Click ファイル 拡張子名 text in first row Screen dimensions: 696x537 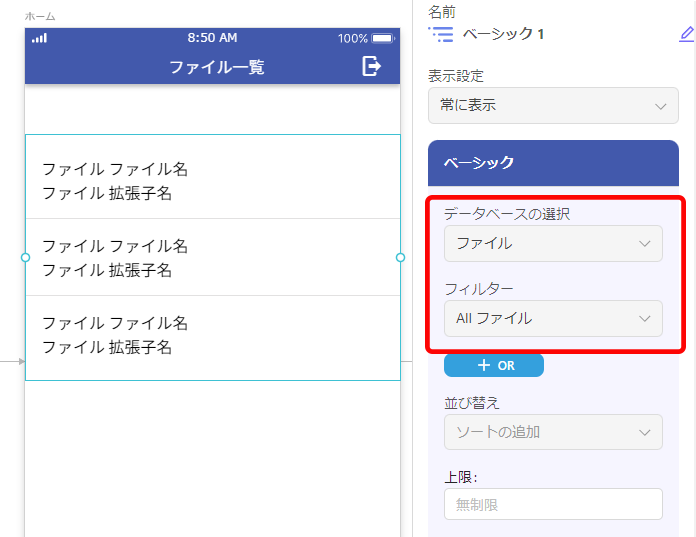[107, 193]
